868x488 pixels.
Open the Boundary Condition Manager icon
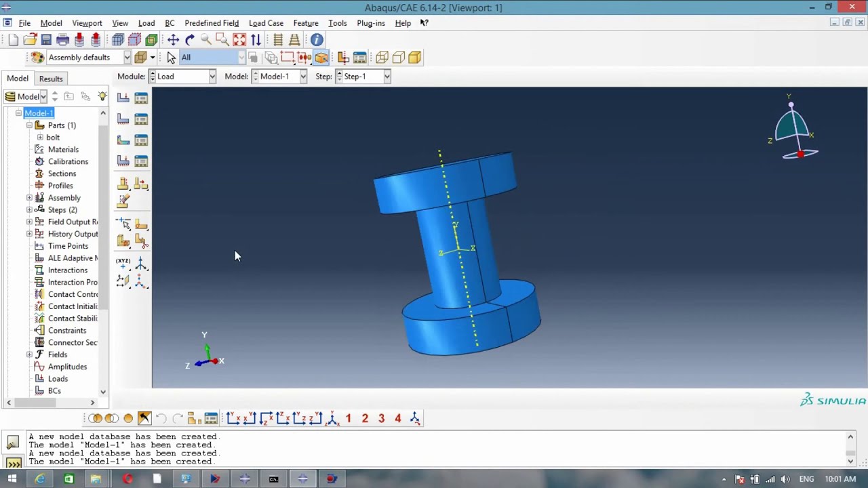click(x=141, y=119)
